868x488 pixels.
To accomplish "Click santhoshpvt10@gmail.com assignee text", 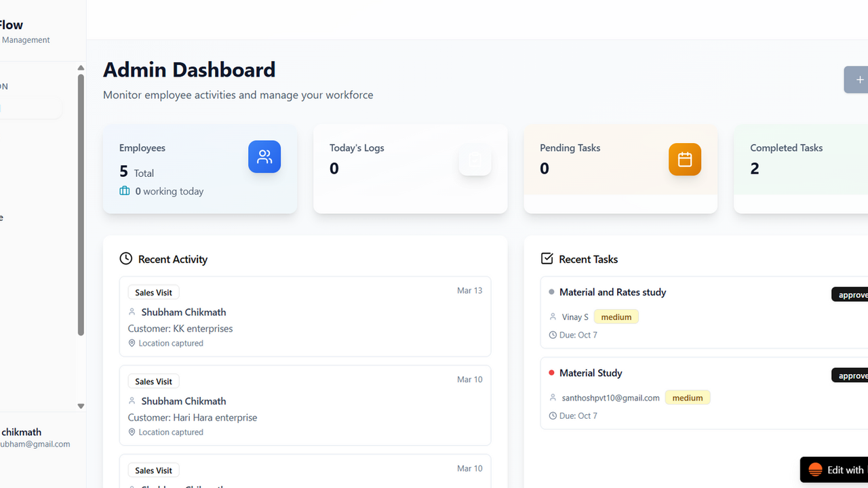I will (610, 398).
